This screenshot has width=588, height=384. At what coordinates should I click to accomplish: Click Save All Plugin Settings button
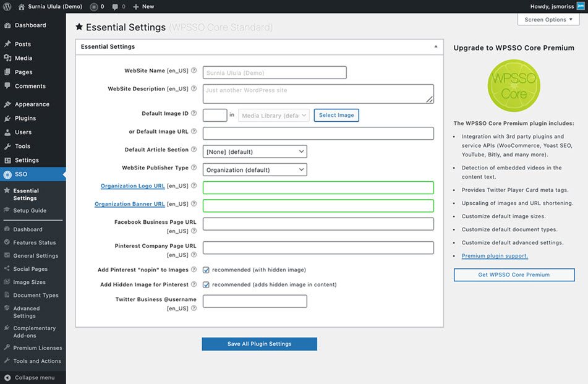pyautogui.click(x=260, y=344)
